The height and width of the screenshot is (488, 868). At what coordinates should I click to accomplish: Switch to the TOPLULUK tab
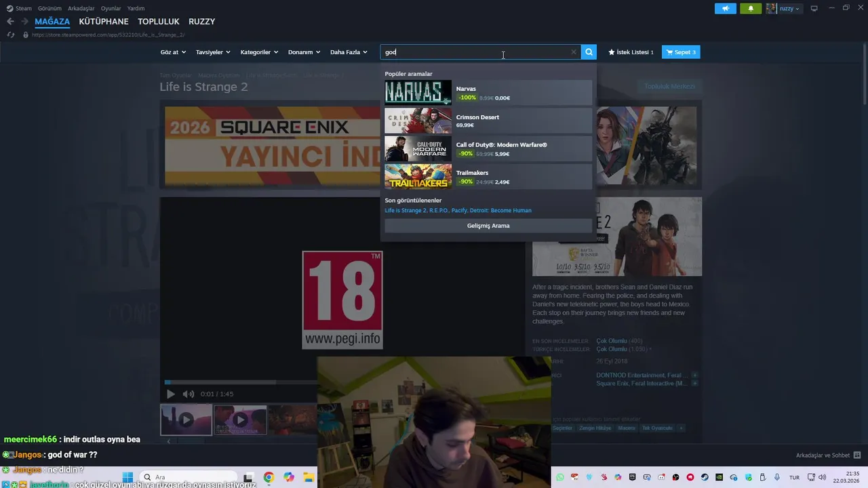pos(159,22)
